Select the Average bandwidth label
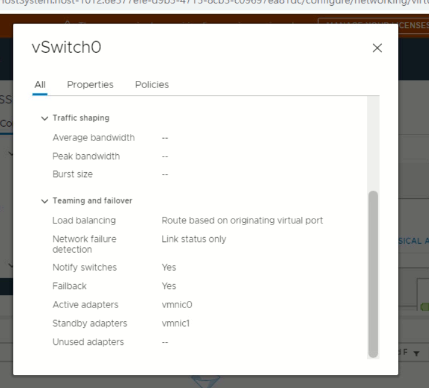 point(94,138)
